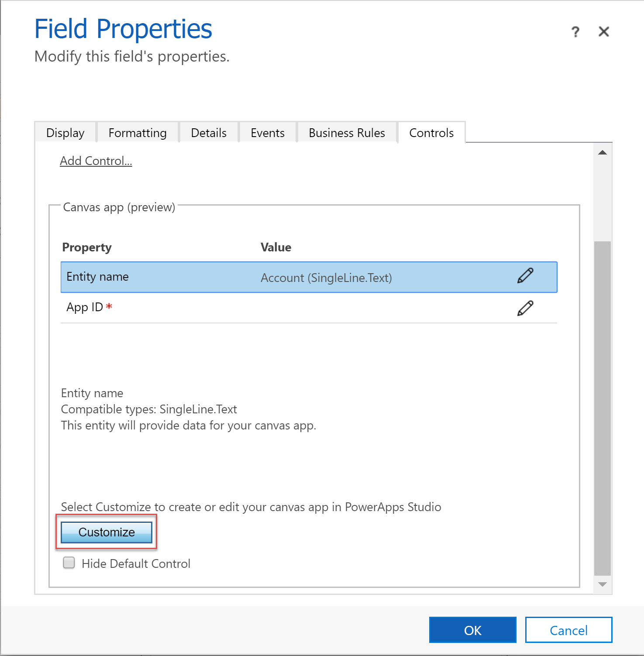Image resolution: width=644 pixels, height=656 pixels.
Task: Close the Field Properties dialog
Action: [x=603, y=32]
